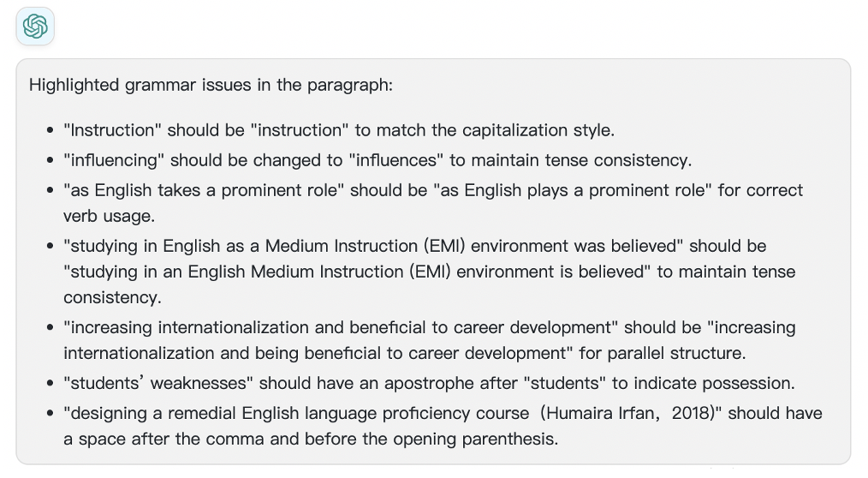The height and width of the screenshot is (478, 868).
Task: Click the 'verb usage.' line
Action: click(109, 216)
